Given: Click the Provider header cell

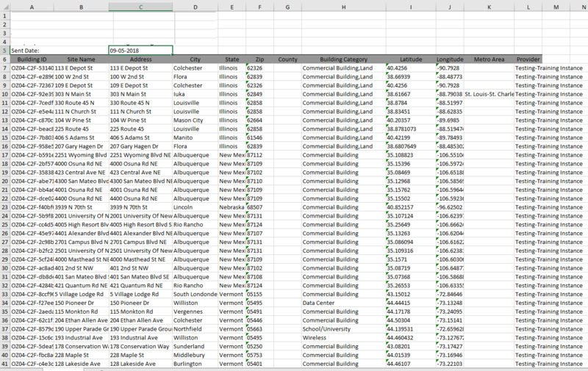Looking at the screenshot, I should (x=528, y=59).
